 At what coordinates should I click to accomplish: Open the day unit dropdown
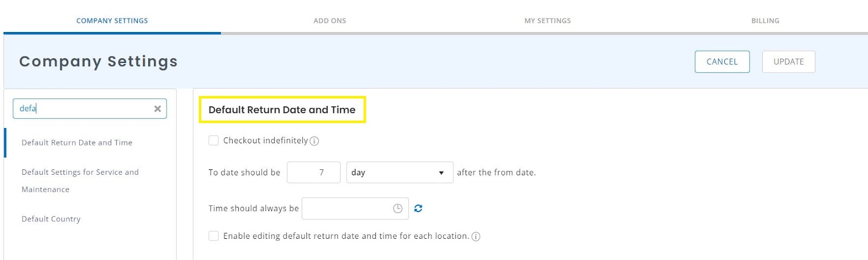[x=399, y=173]
